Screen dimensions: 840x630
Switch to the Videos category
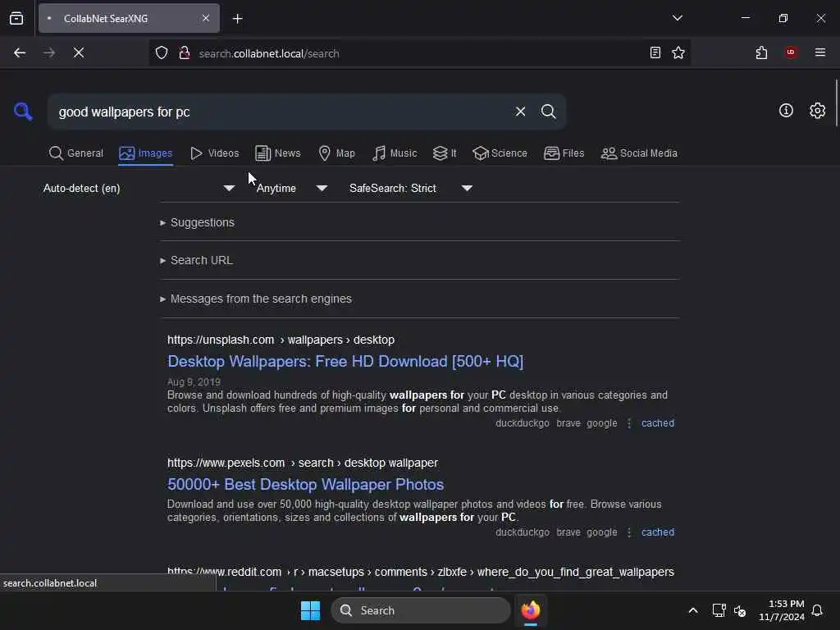tap(215, 153)
